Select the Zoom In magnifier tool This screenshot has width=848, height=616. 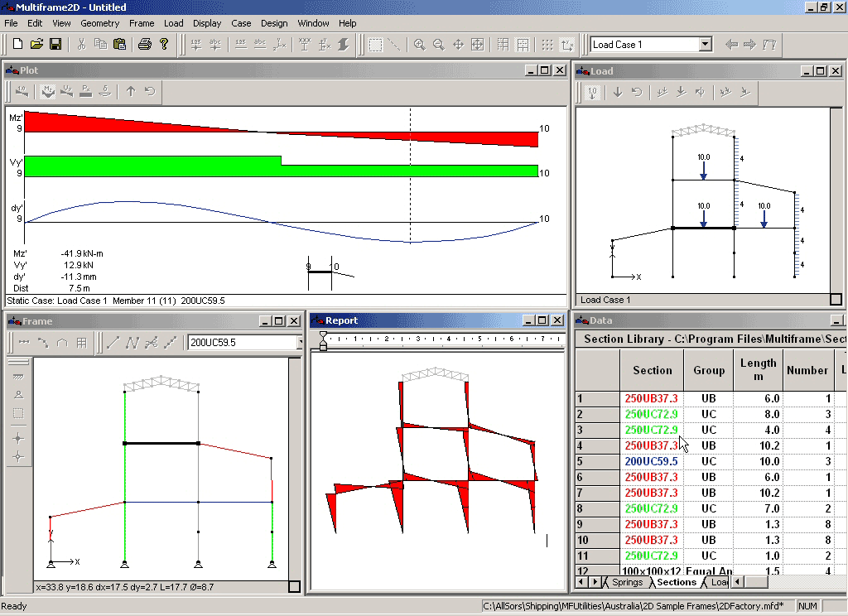[x=419, y=45]
